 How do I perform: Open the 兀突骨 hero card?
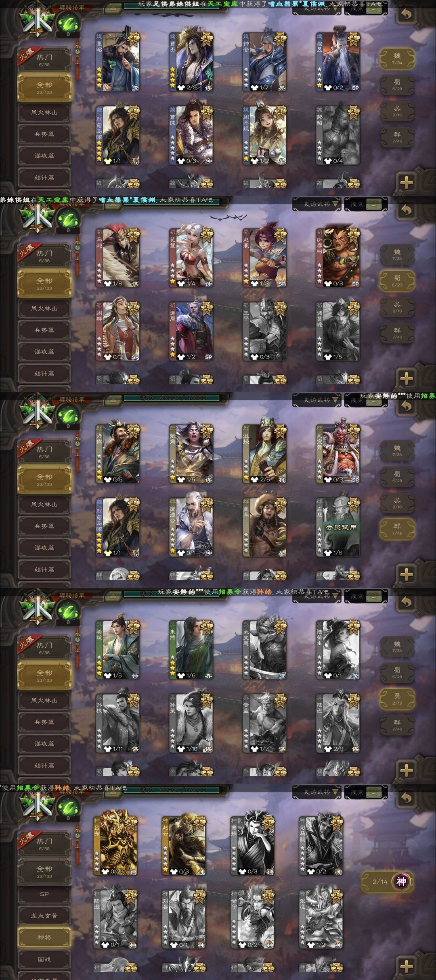[338, 454]
